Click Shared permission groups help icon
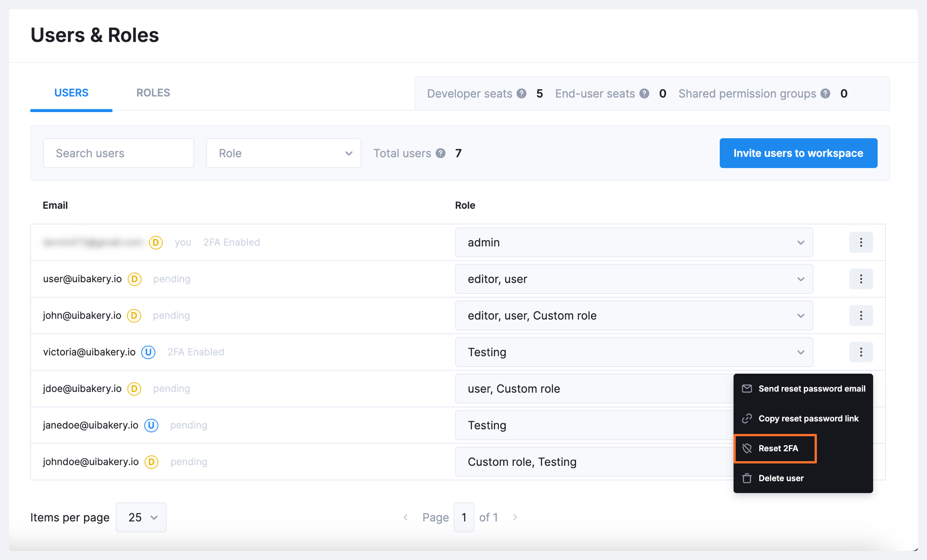Screen dimensions: 927x560 tap(825, 94)
